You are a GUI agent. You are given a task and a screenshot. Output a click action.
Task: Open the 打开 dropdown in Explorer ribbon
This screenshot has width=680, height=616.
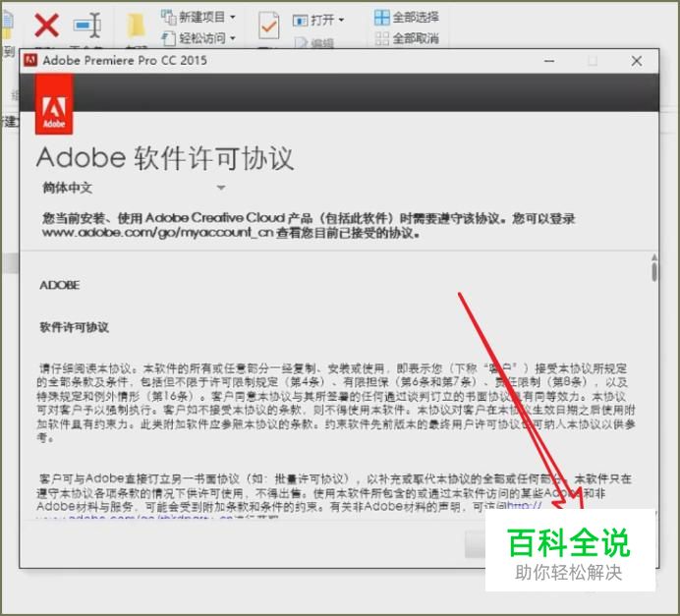[318, 20]
